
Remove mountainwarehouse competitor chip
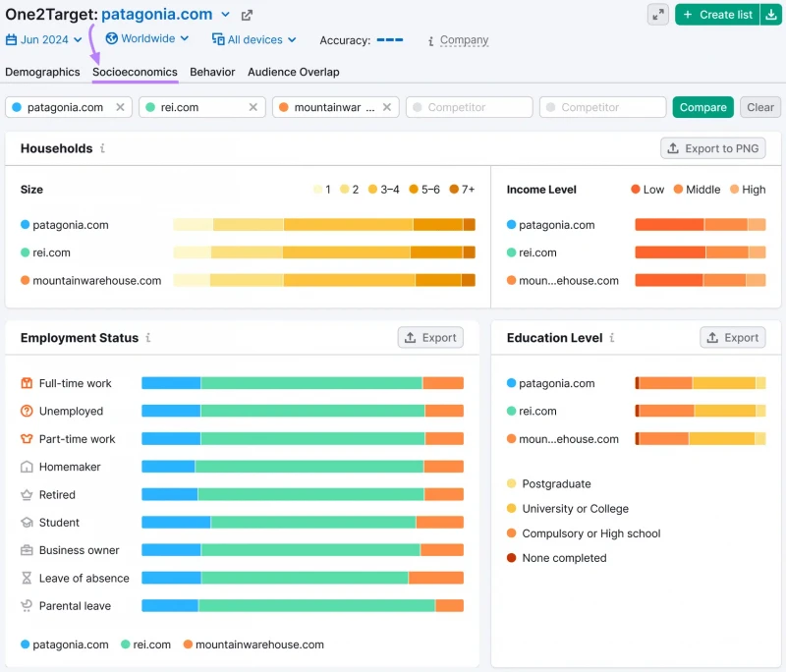pyautogui.click(x=387, y=107)
